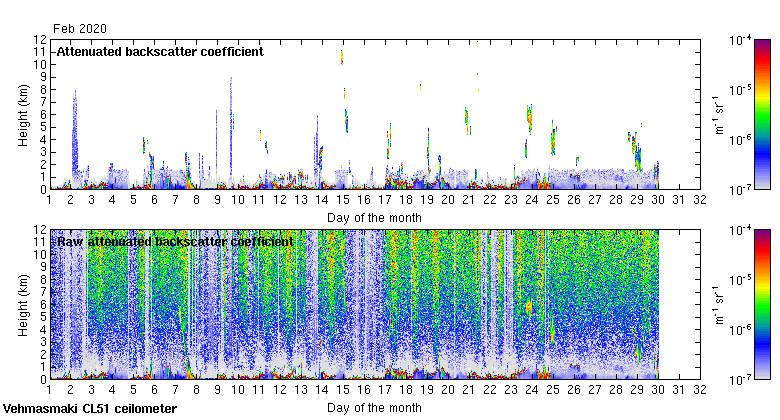780x420 pixels.
Task: Click the 3 km tick on the lower height axis
Action: click(x=43, y=342)
